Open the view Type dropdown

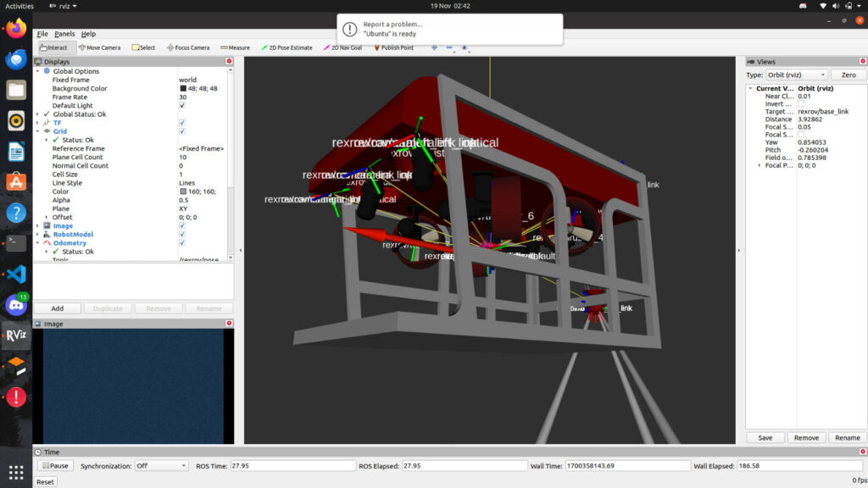[x=797, y=75]
